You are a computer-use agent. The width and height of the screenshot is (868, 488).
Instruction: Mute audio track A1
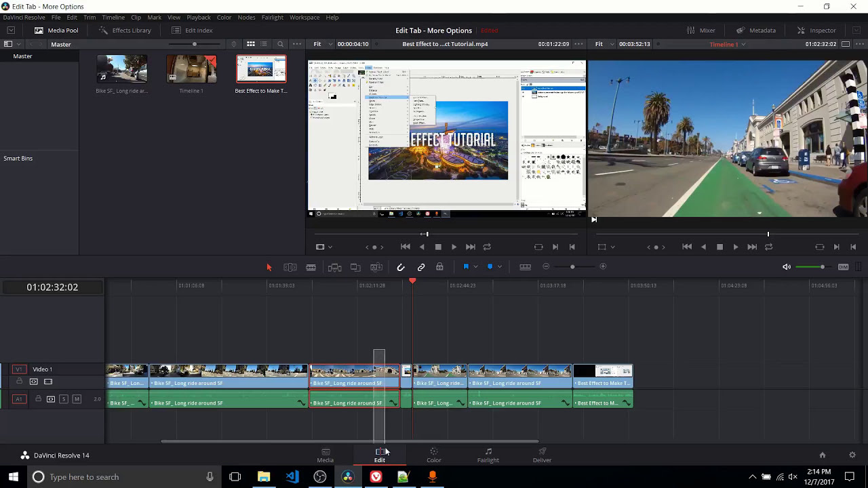click(77, 399)
